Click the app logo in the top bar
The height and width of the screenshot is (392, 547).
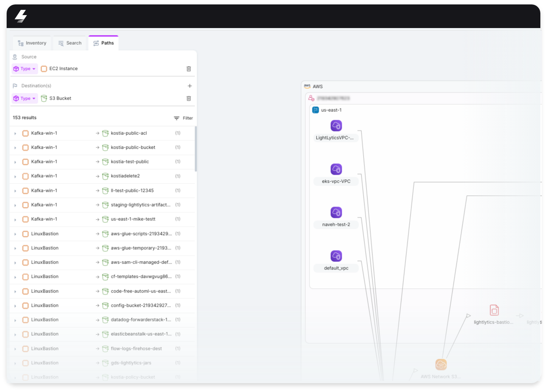[21, 16]
